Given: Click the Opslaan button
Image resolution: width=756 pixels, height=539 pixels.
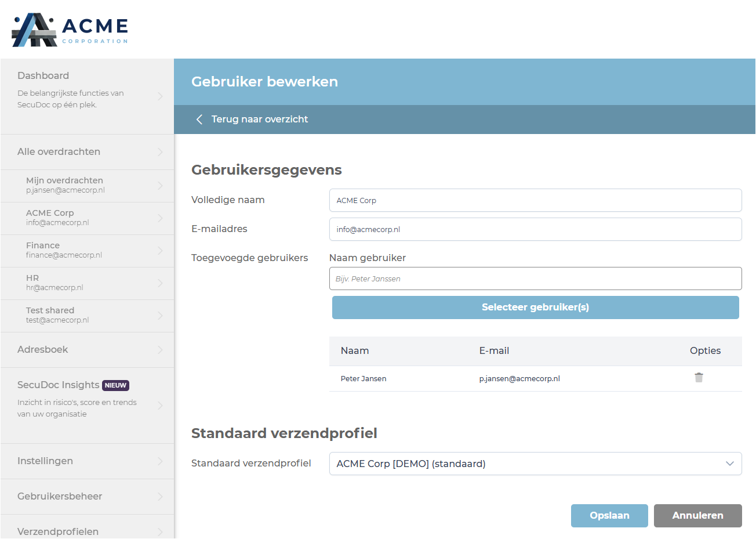Looking at the screenshot, I should pos(609,516).
